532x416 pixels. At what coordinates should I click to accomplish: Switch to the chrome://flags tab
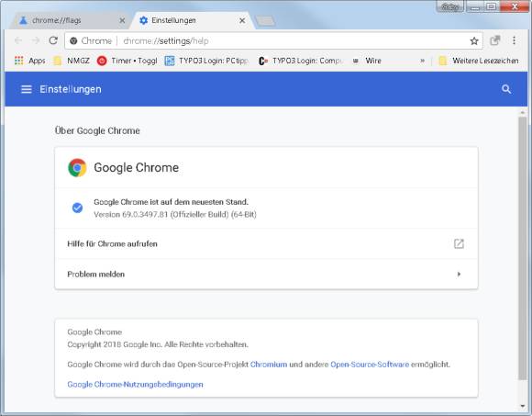click(68, 21)
